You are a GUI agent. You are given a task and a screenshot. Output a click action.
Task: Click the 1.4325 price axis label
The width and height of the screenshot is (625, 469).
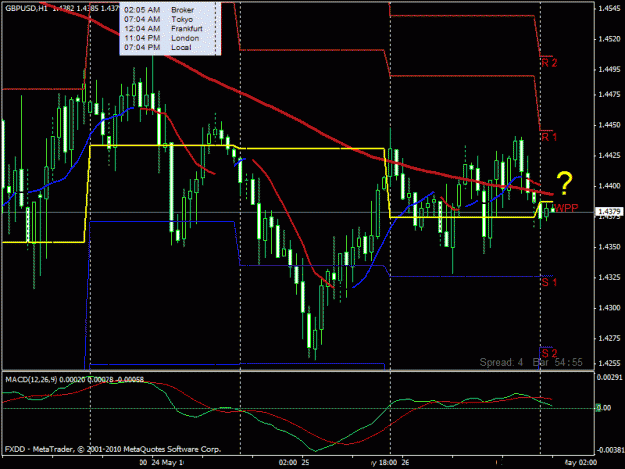pyautogui.click(x=609, y=277)
